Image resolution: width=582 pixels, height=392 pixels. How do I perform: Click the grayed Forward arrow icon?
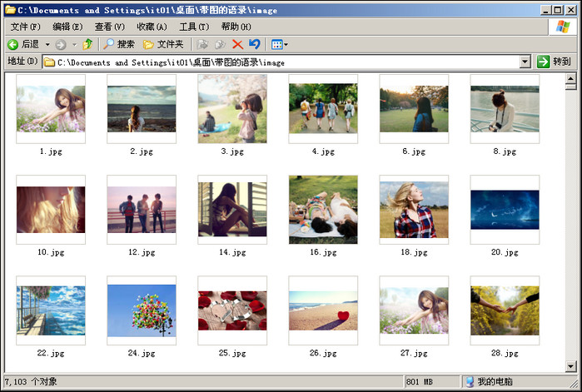(x=61, y=45)
